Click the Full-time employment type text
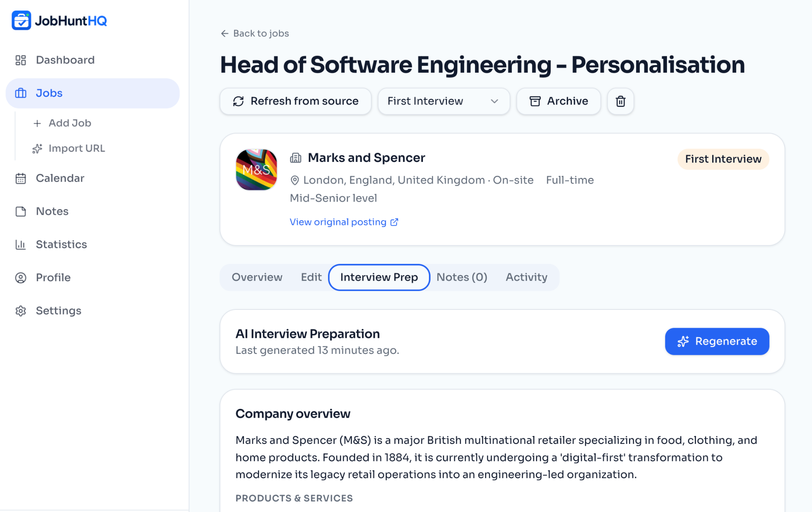This screenshot has height=512, width=812. pos(570,180)
